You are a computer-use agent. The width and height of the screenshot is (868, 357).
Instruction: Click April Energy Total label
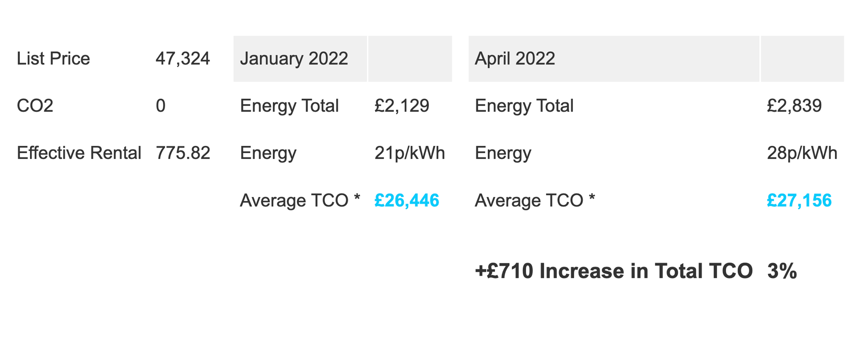click(x=524, y=106)
